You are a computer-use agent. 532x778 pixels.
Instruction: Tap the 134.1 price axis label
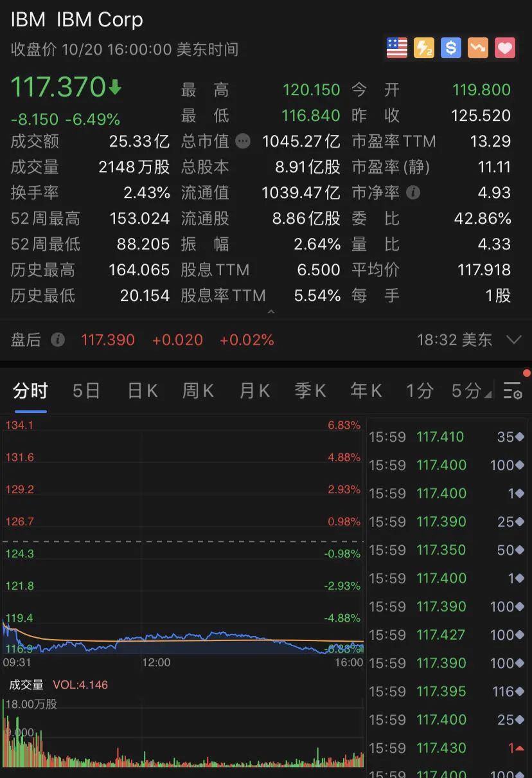[19, 425]
